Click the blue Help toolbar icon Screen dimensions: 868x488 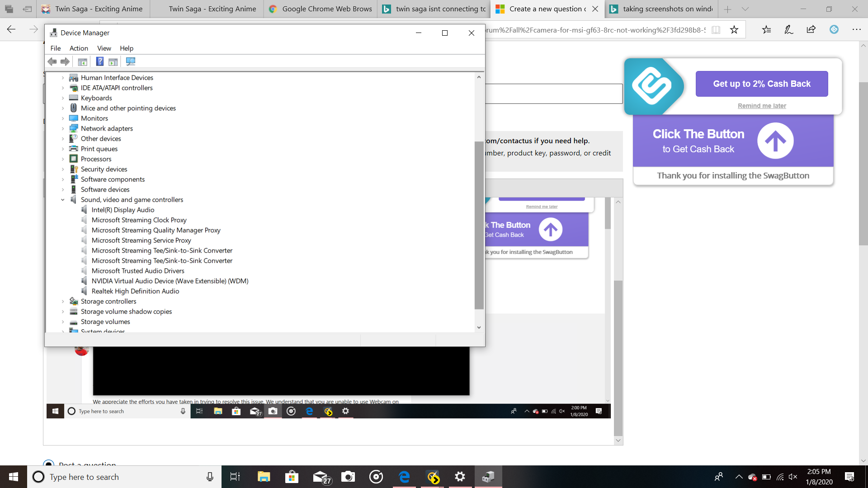(x=99, y=61)
